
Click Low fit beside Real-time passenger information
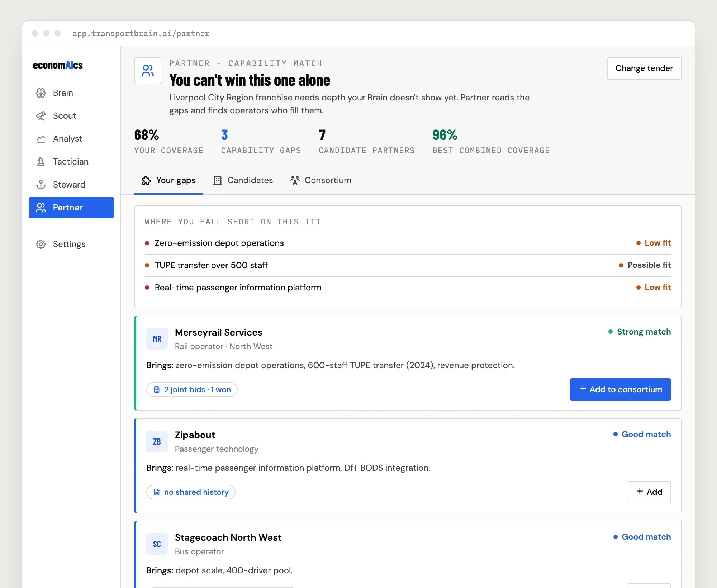click(654, 287)
